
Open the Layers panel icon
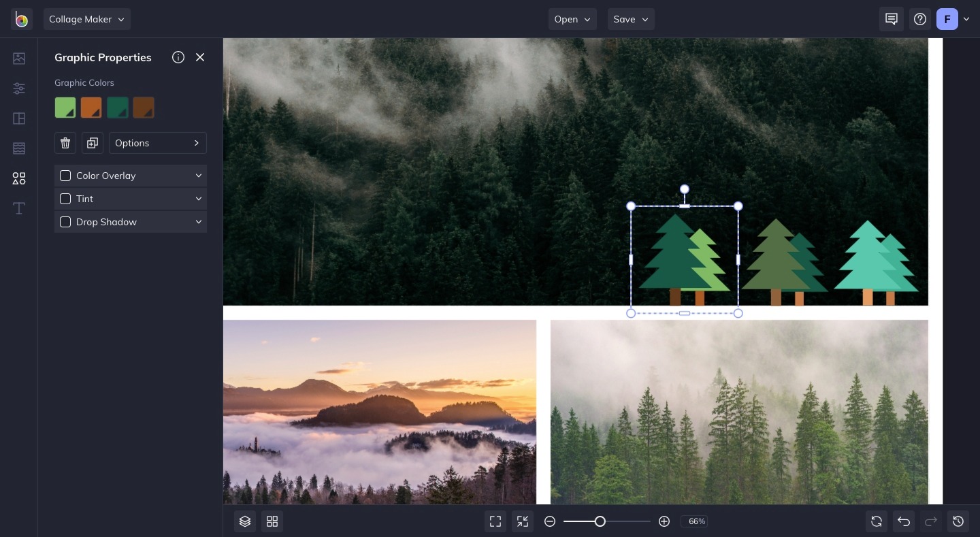click(x=245, y=521)
